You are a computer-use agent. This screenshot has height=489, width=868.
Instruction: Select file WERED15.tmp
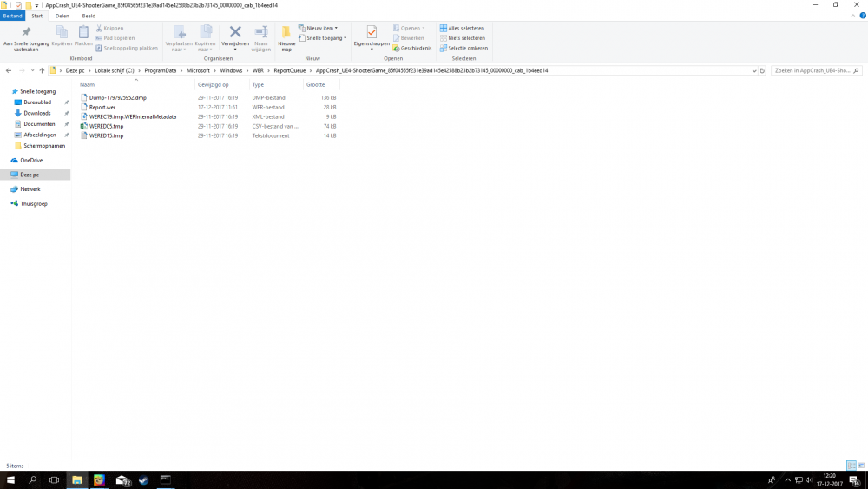click(x=106, y=135)
